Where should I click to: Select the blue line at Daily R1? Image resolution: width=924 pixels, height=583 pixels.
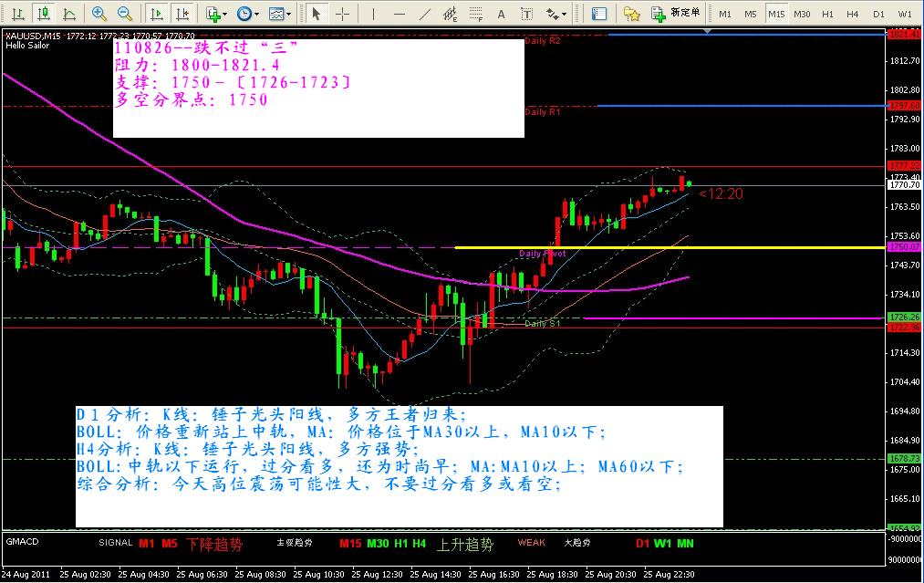pos(742,106)
